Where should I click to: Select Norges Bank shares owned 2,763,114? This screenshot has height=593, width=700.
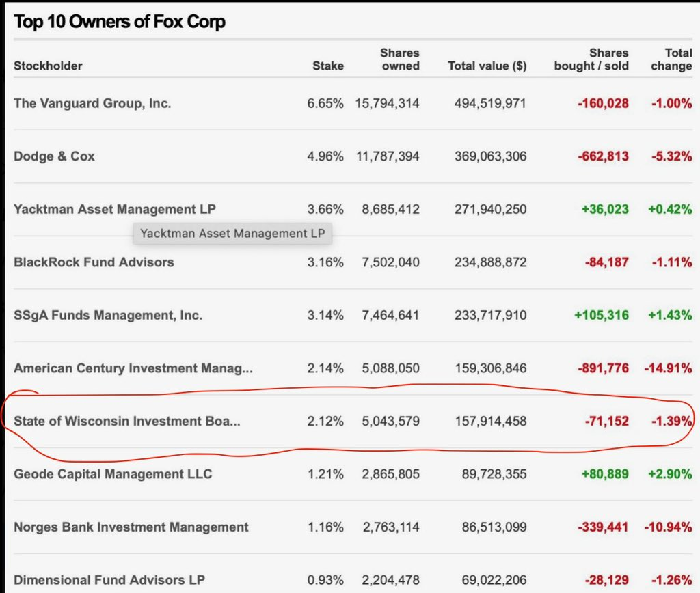(x=391, y=527)
